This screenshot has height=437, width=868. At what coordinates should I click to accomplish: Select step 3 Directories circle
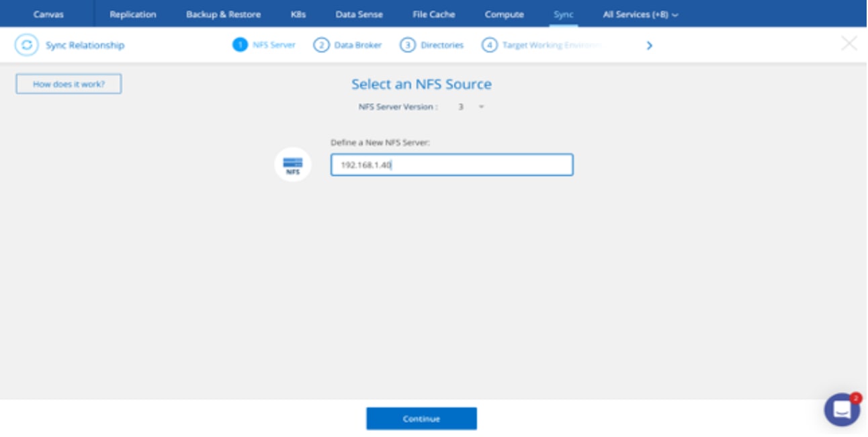pyautogui.click(x=407, y=45)
